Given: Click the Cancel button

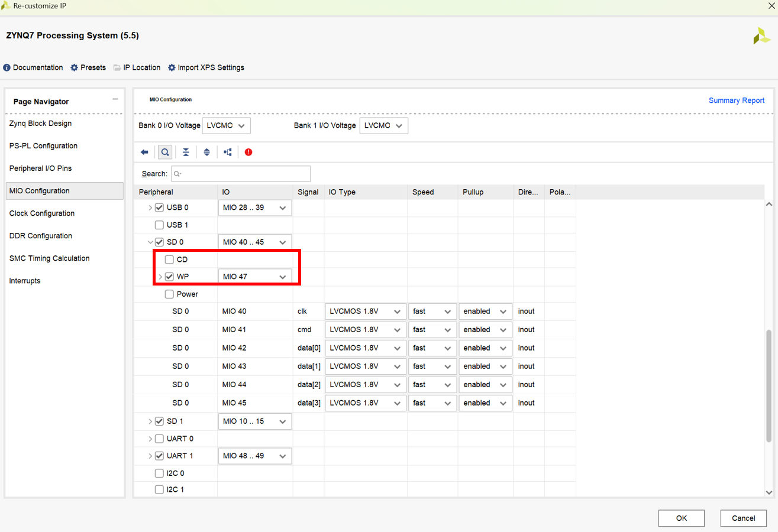Looking at the screenshot, I should coord(744,518).
